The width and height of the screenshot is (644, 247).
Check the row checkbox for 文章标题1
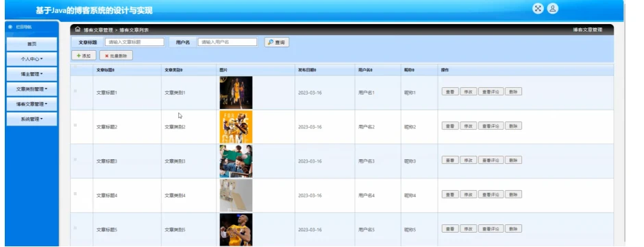(x=75, y=91)
